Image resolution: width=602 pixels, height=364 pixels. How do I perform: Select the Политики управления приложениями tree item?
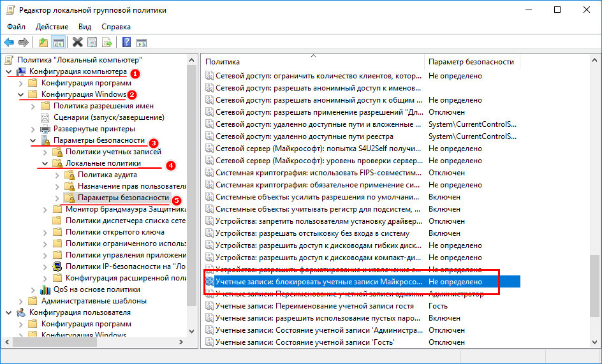tap(126, 255)
